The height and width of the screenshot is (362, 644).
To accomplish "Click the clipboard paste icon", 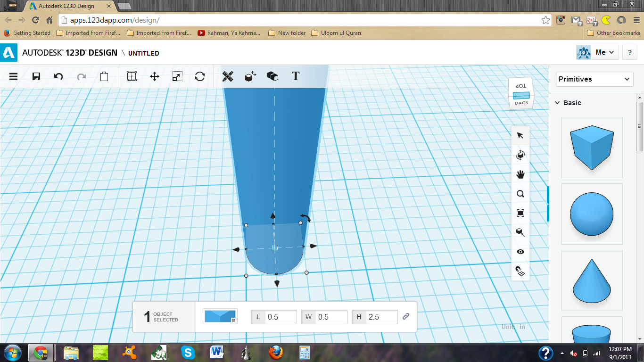I will coord(104,76).
